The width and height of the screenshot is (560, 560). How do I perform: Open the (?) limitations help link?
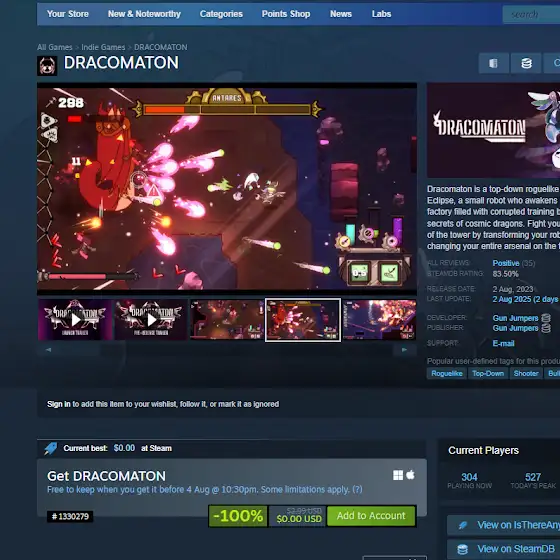(x=357, y=489)
